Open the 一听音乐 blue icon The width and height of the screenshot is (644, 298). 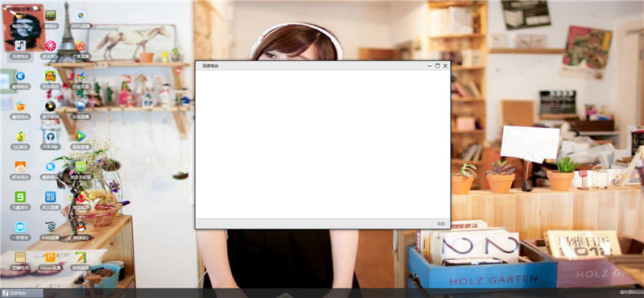[x=20, y=230]
